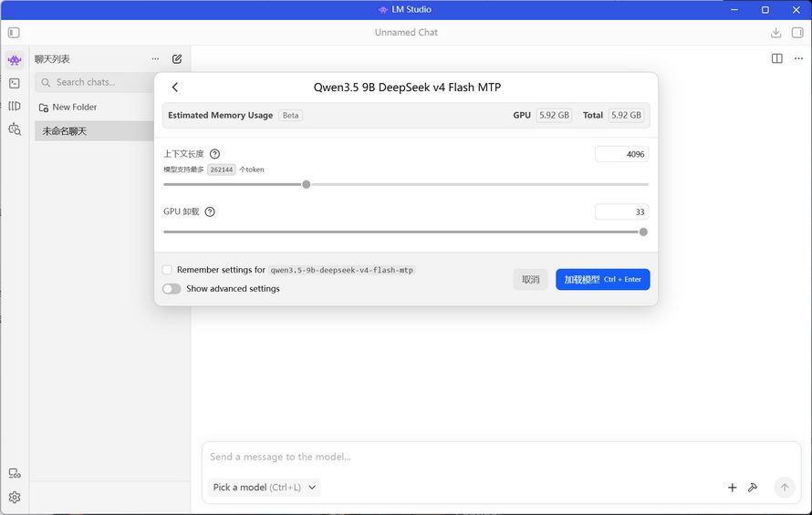Viewport: 812px width, 515px height.
Task: Toggle the right sidebar panel icon
Action: click(797, 33)
